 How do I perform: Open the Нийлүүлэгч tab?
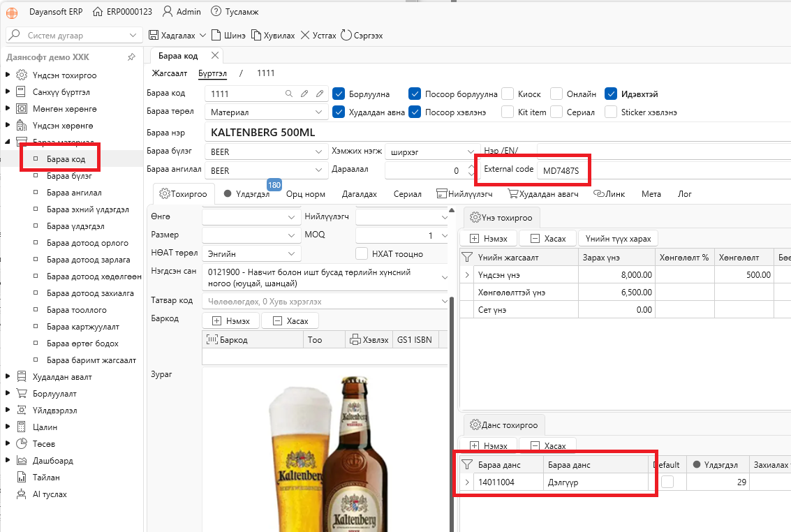[464, 194]
